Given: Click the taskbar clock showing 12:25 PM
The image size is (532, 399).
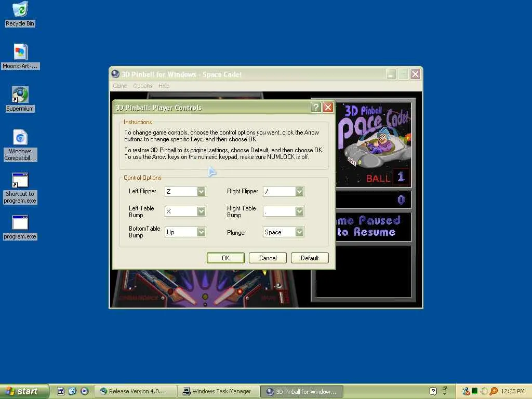Looking at the screenshot, I should (513, 391).
